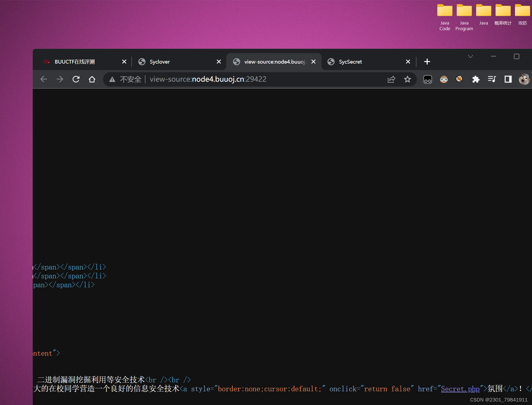Switch to the SycSecret tab

(350, 62)
